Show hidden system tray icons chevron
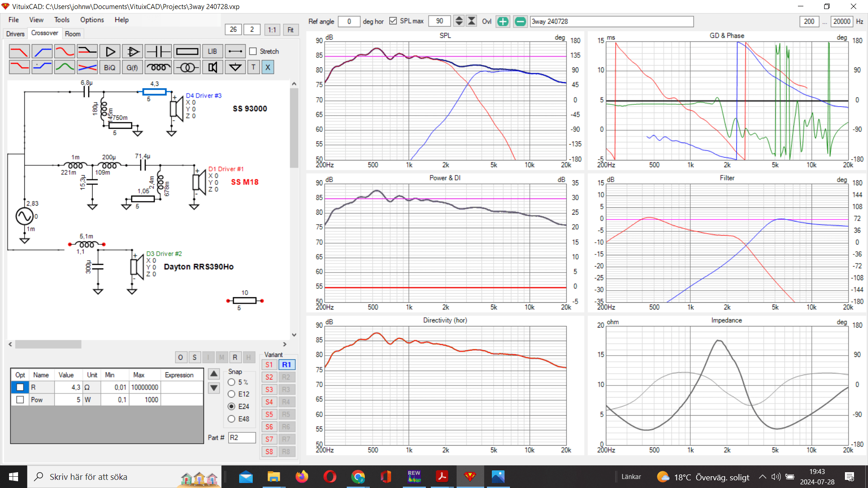This screenshot has width=868, height=488. (762, 477)
